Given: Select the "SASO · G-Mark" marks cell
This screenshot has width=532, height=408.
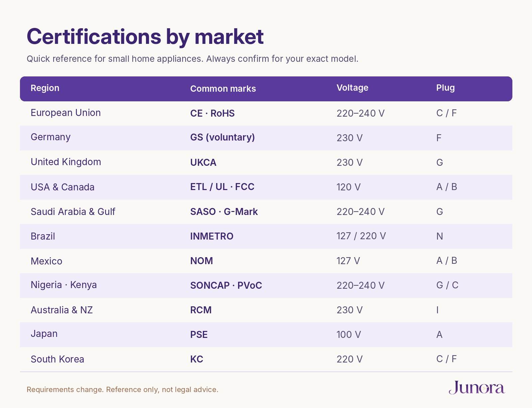Looking at the screenshot, I should (224, 212).
